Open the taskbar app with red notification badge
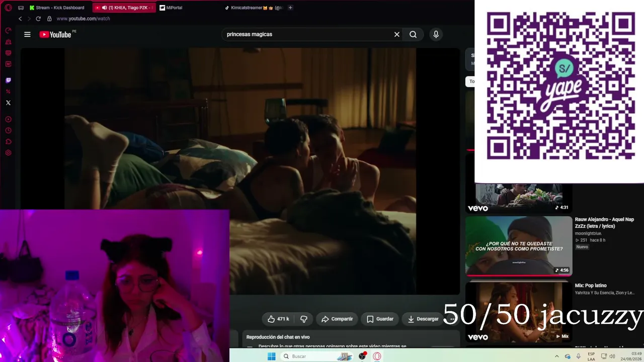644x362 pixels. tap(362, 356)
